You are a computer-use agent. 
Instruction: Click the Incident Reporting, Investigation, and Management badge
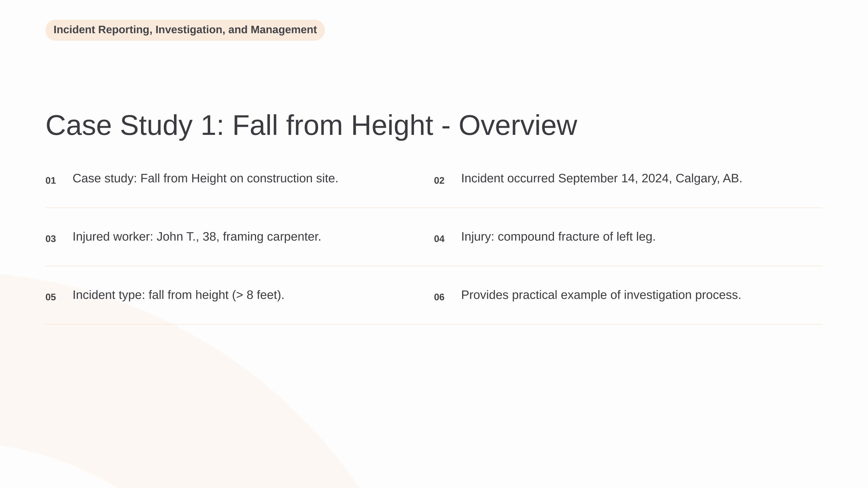point(185,30)
